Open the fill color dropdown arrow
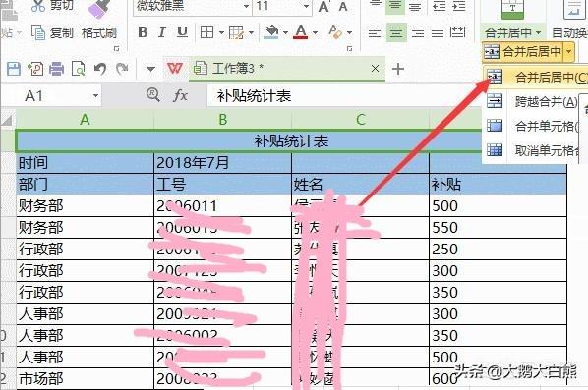Screen dimensions: 588x390 [285, 33]
